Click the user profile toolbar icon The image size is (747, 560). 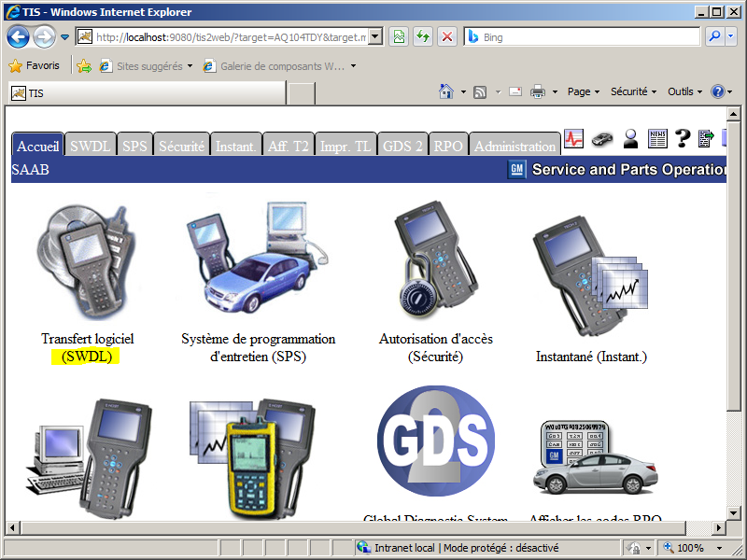pyautogui.click(x=631, y=138)
